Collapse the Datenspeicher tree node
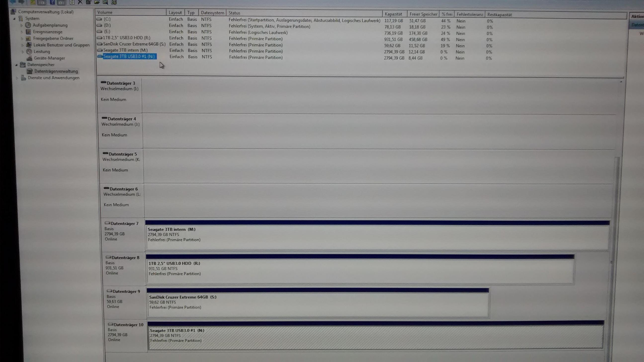This screenshot has height=362, width=644. [16, 65]
